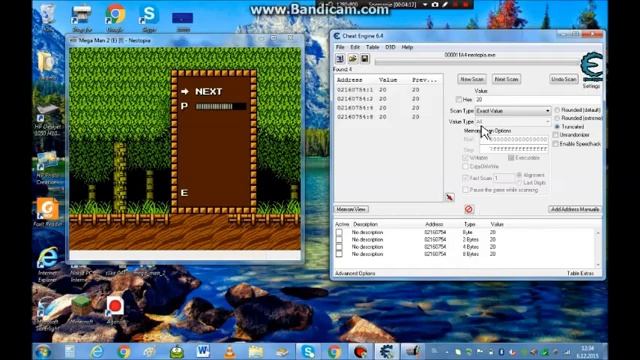Select Rounded (default) radio button
This screenshot has height=360, width=640.
point(557,110)
